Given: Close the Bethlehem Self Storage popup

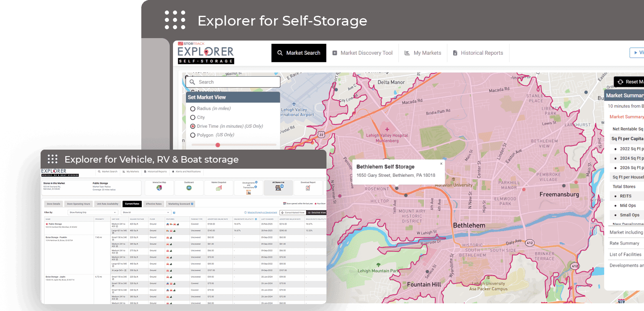Looking at the screenshot, I should pyautogui.click(x=441, y=164).
